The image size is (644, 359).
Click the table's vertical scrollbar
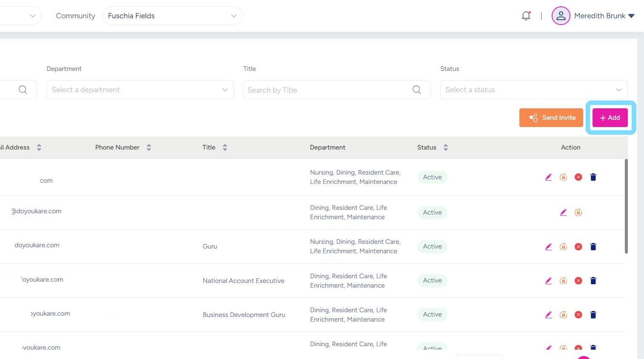click(626, 206)
